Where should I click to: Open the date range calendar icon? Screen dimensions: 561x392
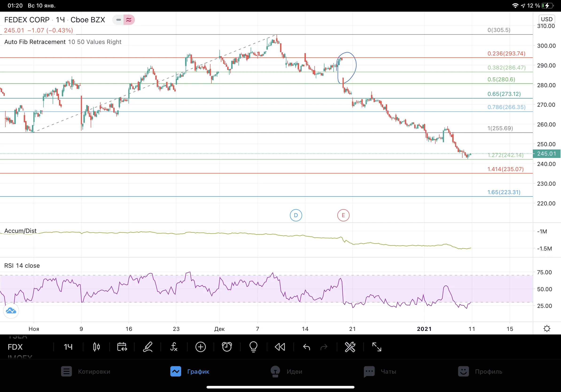(x=122, y=347)
